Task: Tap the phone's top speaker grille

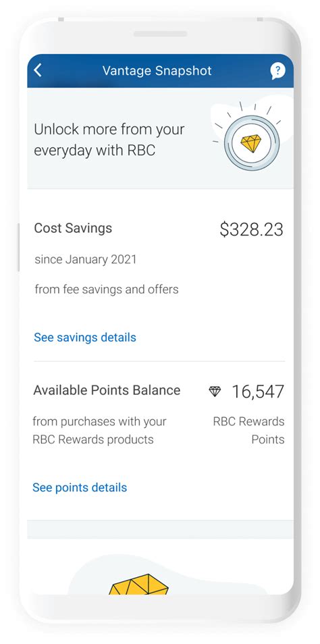Action: click(160, 34)
